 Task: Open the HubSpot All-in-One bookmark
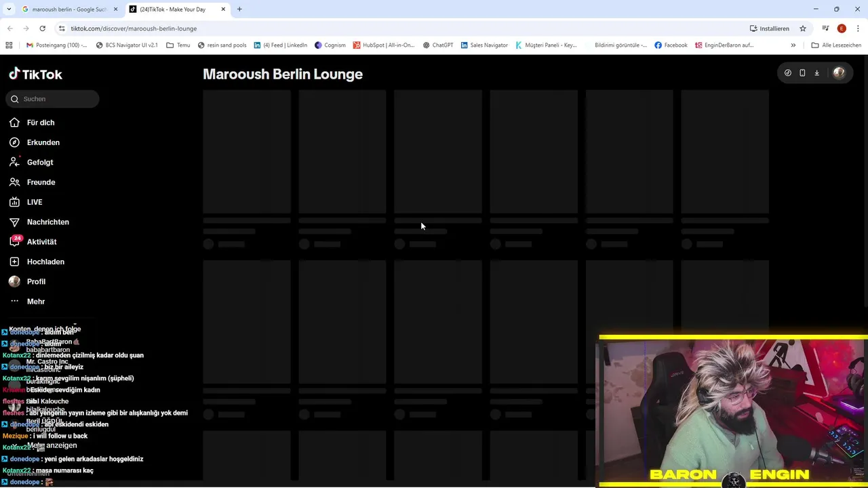[384, 45]
